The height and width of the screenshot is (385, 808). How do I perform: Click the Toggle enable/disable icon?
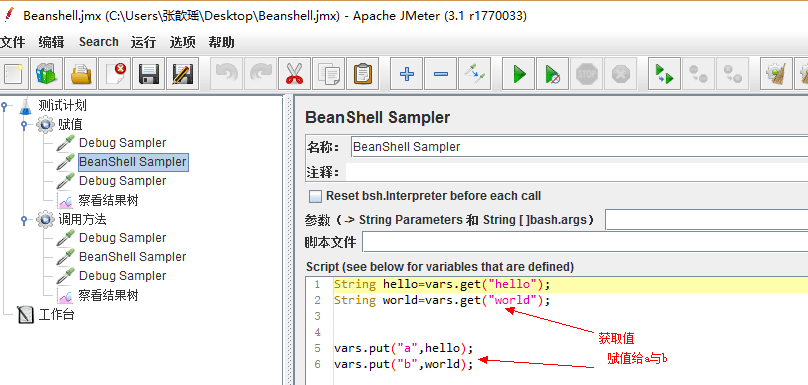pos(475,74)
